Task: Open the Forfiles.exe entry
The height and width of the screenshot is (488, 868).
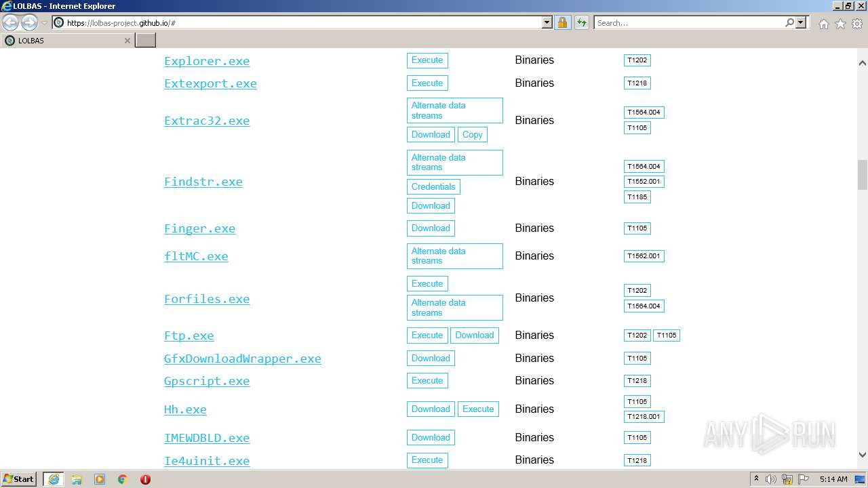Action: coord(207,299)
